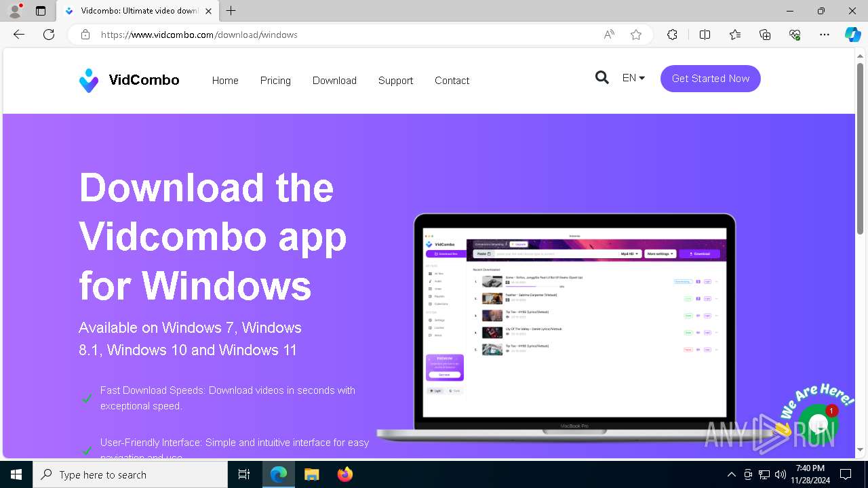Open the Copilot sidebar
The width and height of the screenshot is (868, 488).
[852, 35]
